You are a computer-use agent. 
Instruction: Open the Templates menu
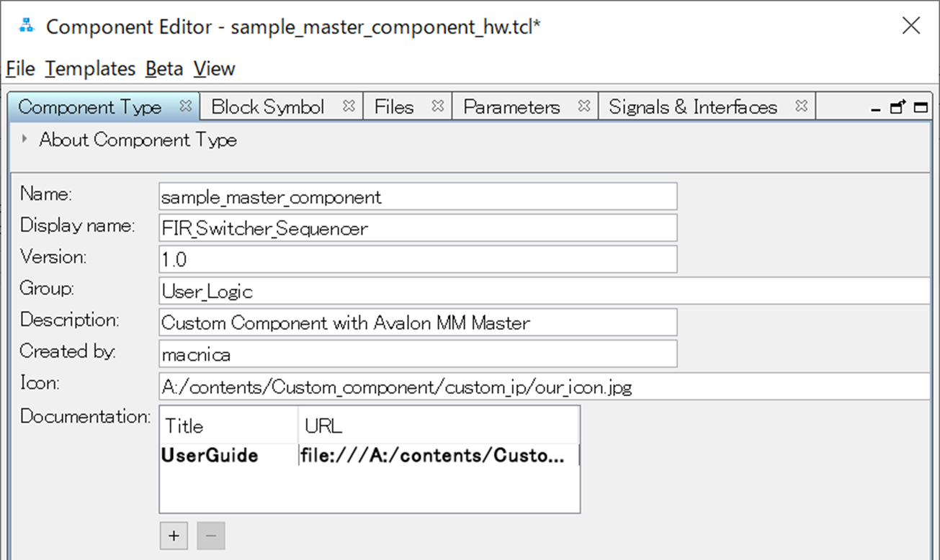90,68
